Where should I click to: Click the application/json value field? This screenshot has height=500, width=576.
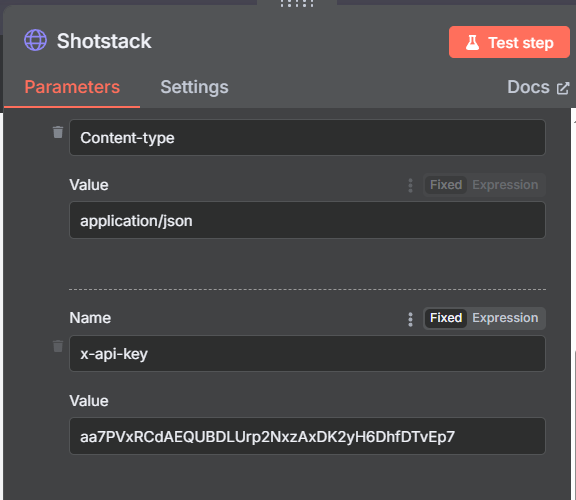click(307, 220)
